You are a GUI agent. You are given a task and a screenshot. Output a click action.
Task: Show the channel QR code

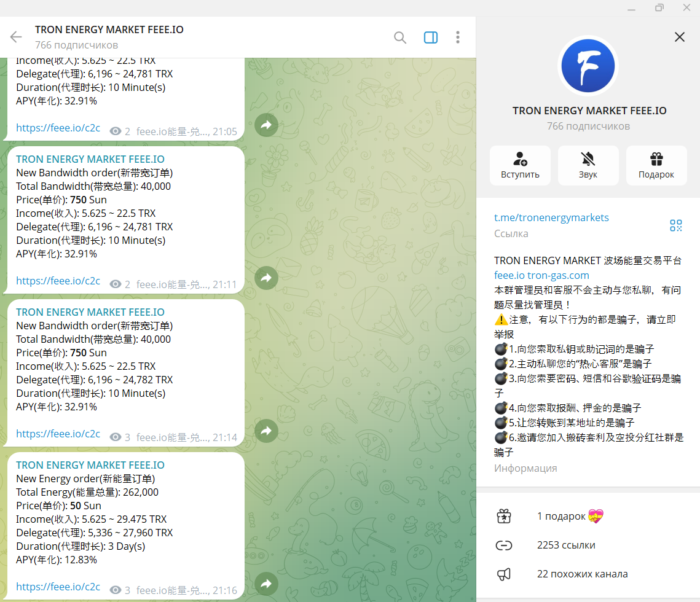676,225
